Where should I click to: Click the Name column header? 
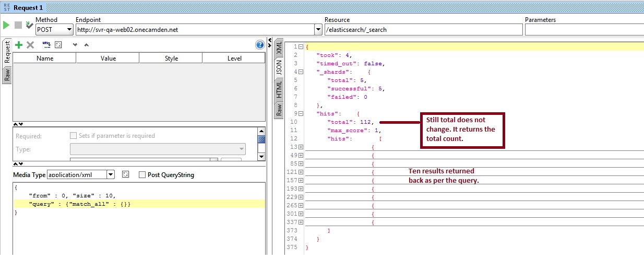click(45, 58)
